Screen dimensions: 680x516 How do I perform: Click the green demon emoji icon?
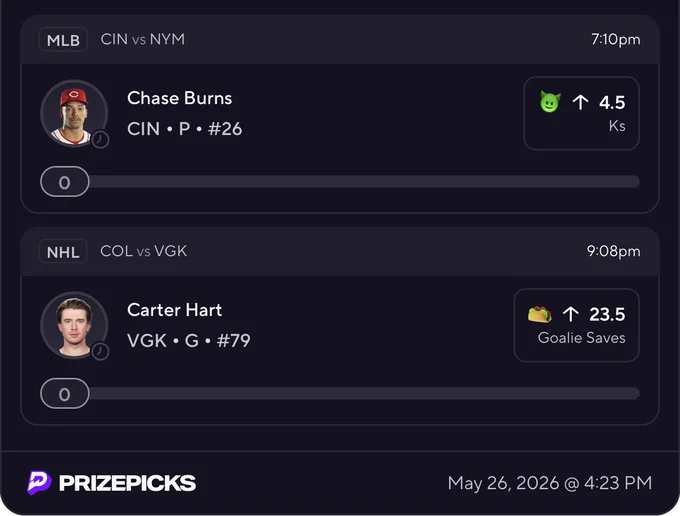tap(550, 102)
